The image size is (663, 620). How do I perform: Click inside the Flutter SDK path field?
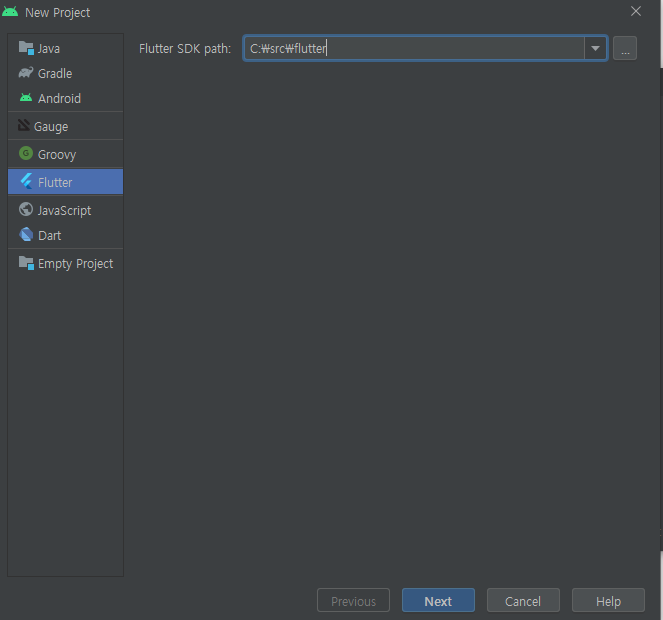point(414,48)
